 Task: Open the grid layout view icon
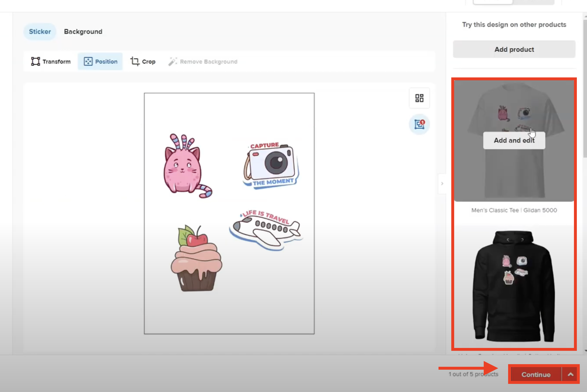pyautogui.click(x=419, y=98)
